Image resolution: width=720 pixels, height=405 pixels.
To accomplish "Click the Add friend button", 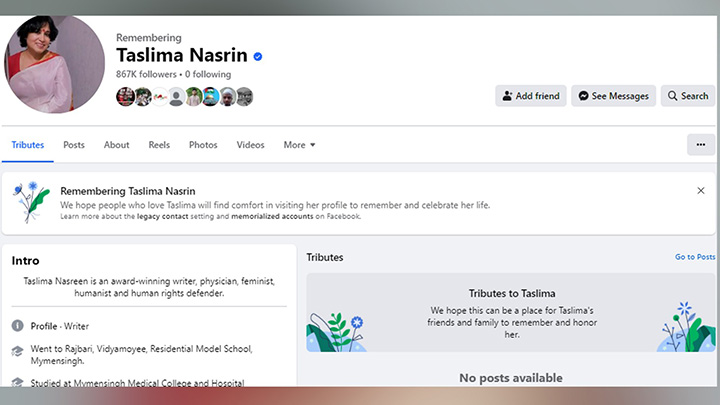I will (x=530, y=96).
